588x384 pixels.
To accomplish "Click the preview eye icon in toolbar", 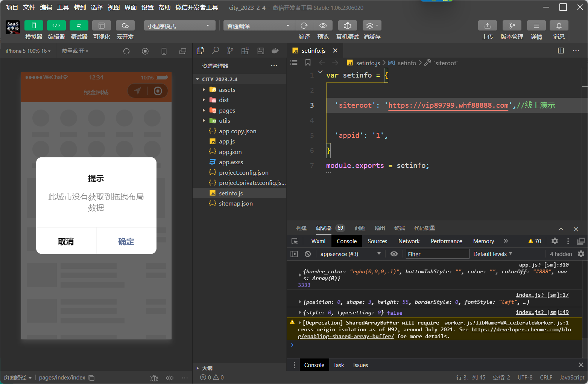I will click(x=323, y=25).
